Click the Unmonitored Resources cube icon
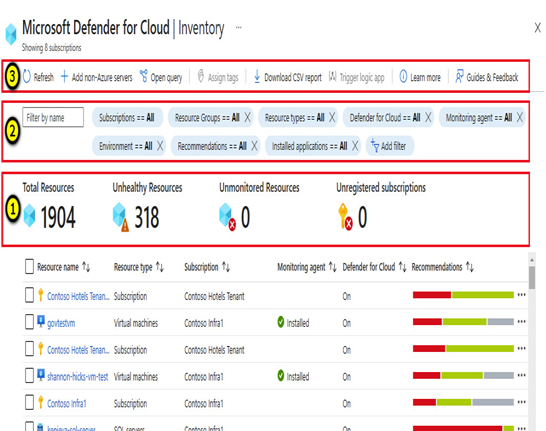Image resolution: width=546 pixels, height=431 pixels. click(227, 217)
